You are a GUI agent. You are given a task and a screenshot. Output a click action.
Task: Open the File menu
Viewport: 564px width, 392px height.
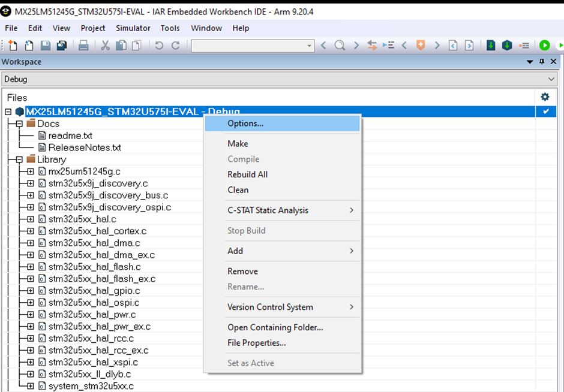(x=11, y=28)
